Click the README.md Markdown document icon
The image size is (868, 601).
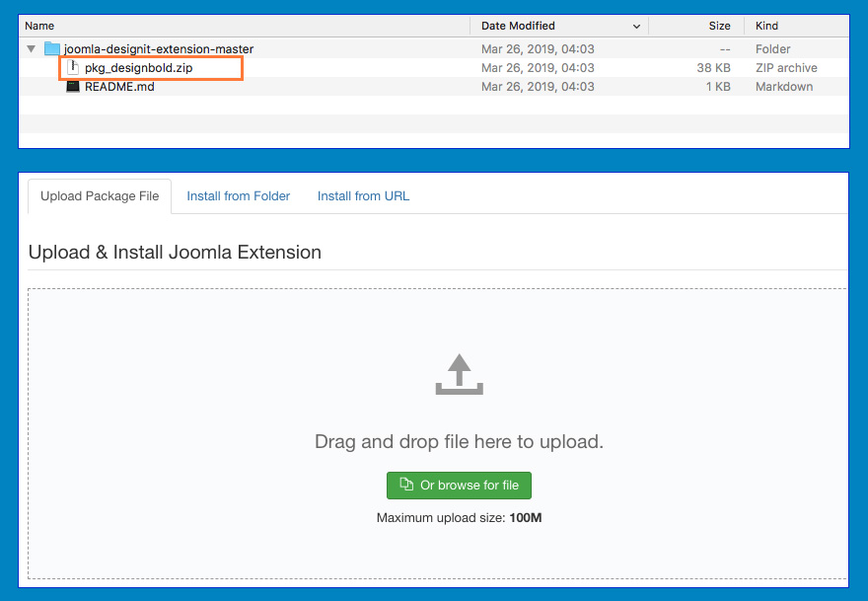(73, 86)
